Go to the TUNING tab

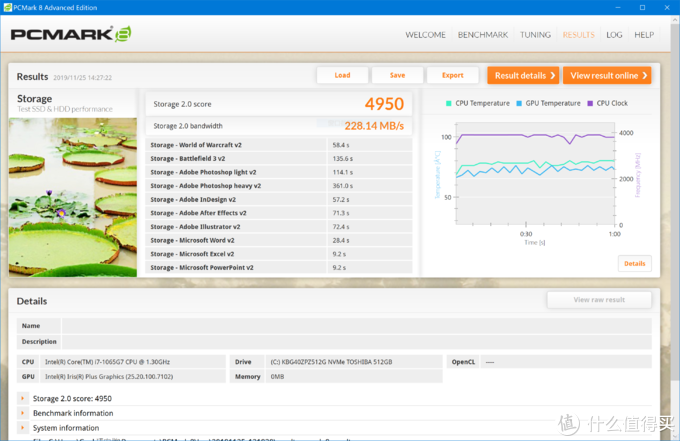[x=535, y=35]
